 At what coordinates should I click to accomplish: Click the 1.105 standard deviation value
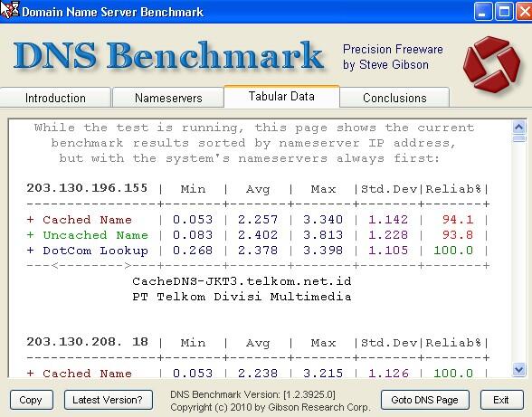click(x=388, y=251)
